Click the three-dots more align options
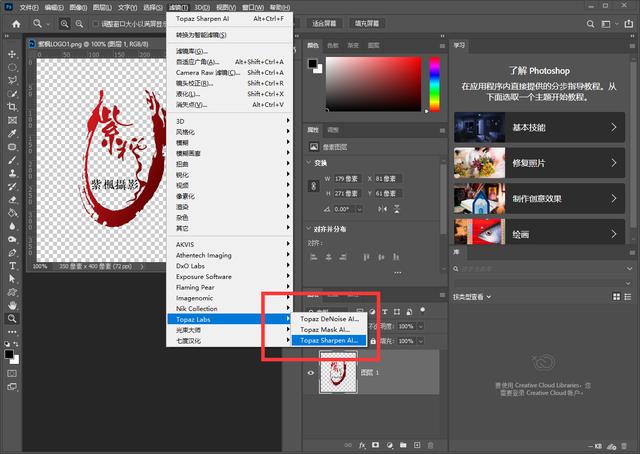 398,272
